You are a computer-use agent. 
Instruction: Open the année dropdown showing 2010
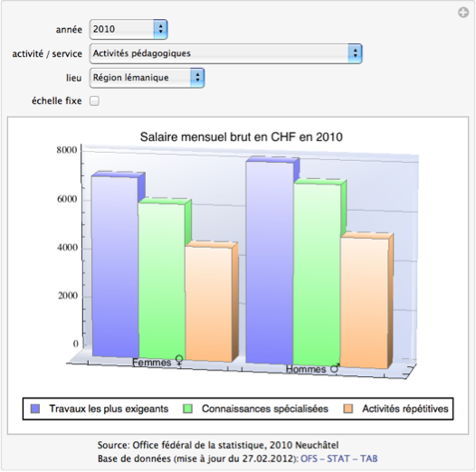(129, 29)
